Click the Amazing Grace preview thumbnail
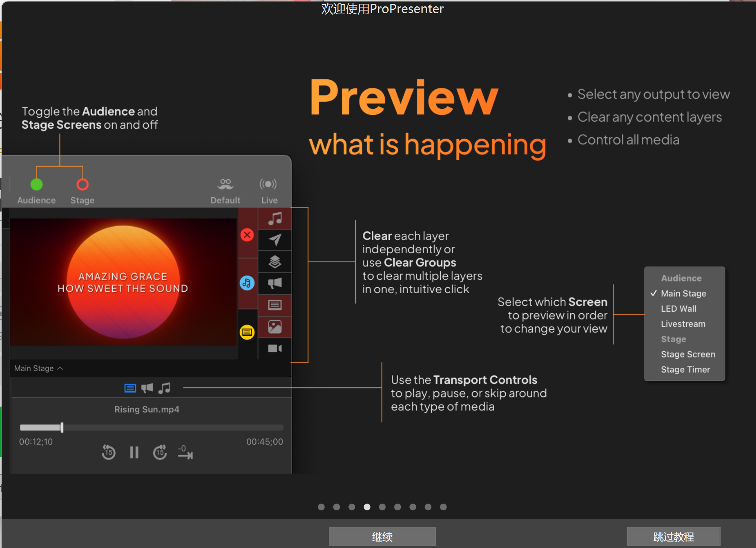Image resolution: width=756 pixels, height=548 pixels. click(x=123, y=282)
